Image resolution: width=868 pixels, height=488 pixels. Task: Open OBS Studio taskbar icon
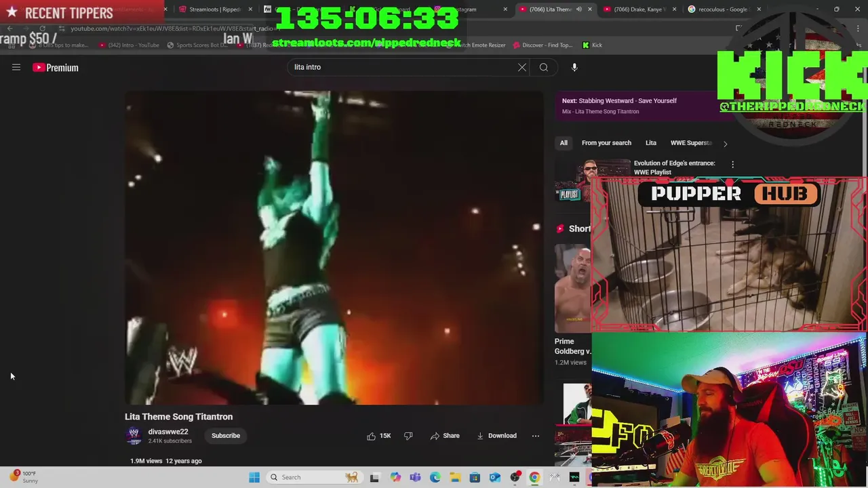515,477
